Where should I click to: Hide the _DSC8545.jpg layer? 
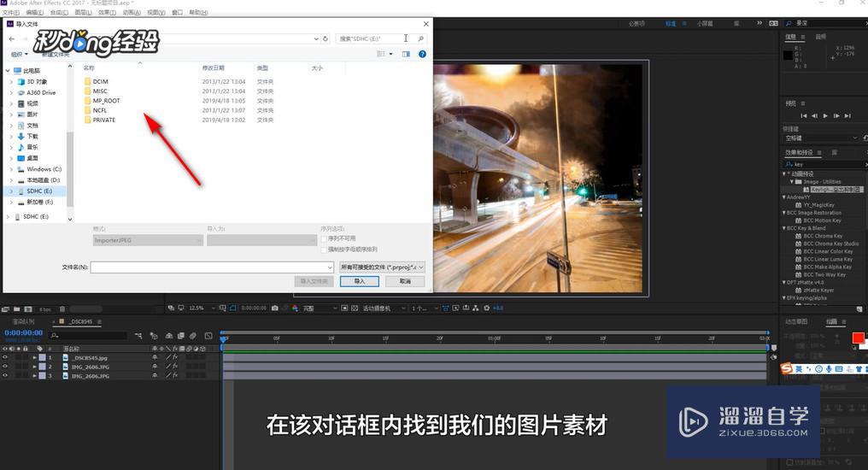tap(5, 357)
